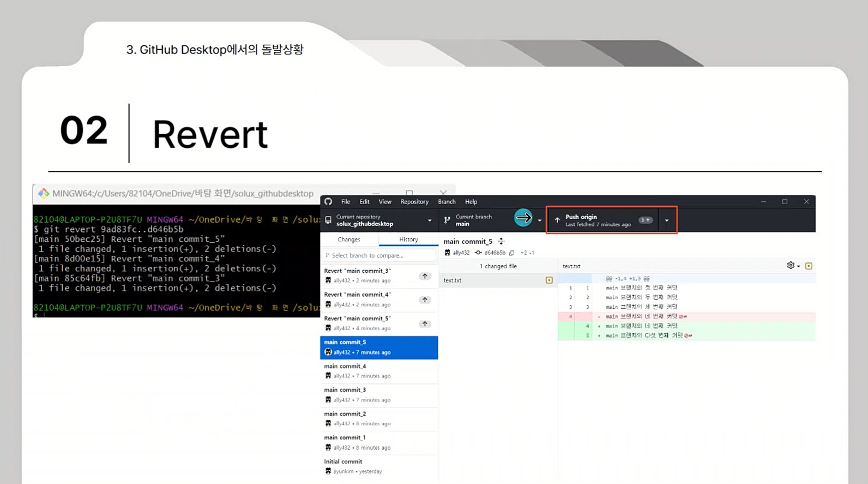Select the main commit_1 commit row
868x484 pixels.
click(x=379, y=443)
